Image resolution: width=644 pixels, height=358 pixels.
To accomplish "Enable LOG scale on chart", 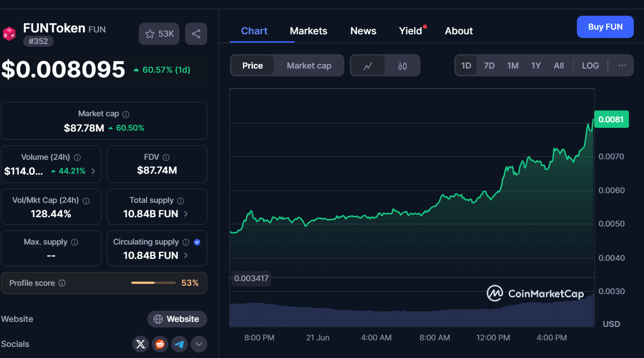I will (590, 66).
